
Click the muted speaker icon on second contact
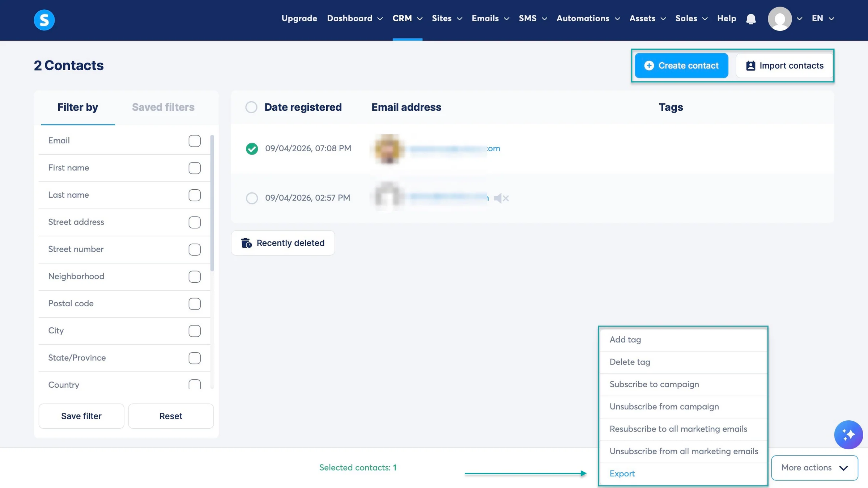tap(501, 198)
